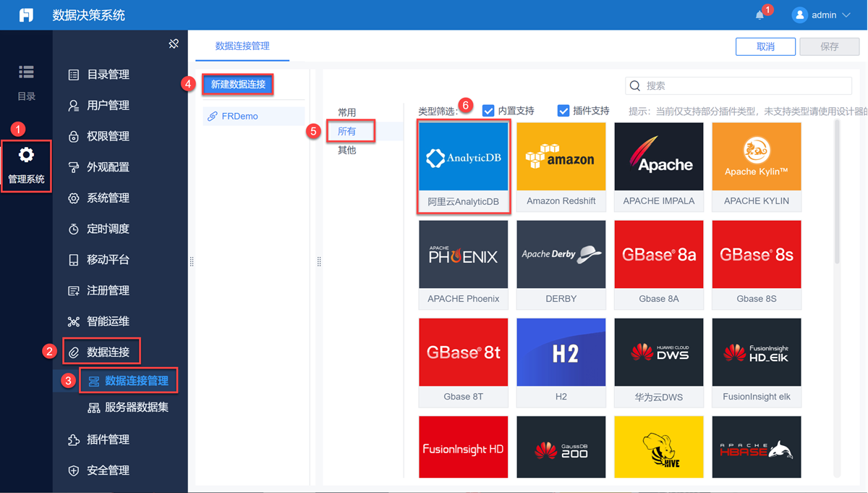Click the admin user avatar icon
Viewport: 868px width, 493px height.
pos(799,15)
